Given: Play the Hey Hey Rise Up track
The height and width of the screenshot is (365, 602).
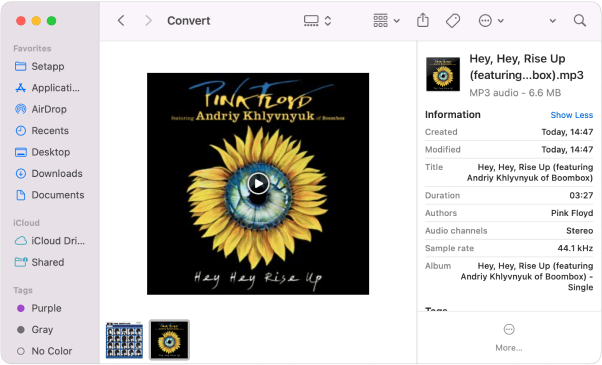Looking at the screenshot, I should (x=258, y=184).
